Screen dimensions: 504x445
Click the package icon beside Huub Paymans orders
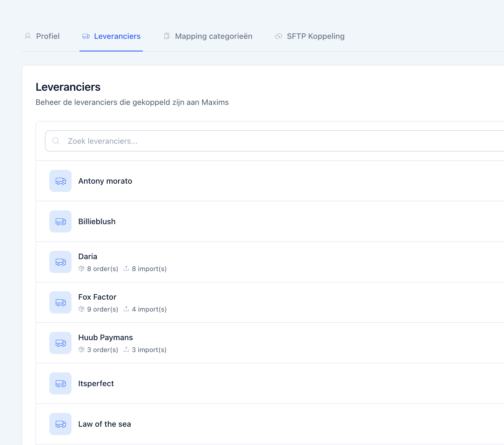pyautogui.click(x=81, y=350)
